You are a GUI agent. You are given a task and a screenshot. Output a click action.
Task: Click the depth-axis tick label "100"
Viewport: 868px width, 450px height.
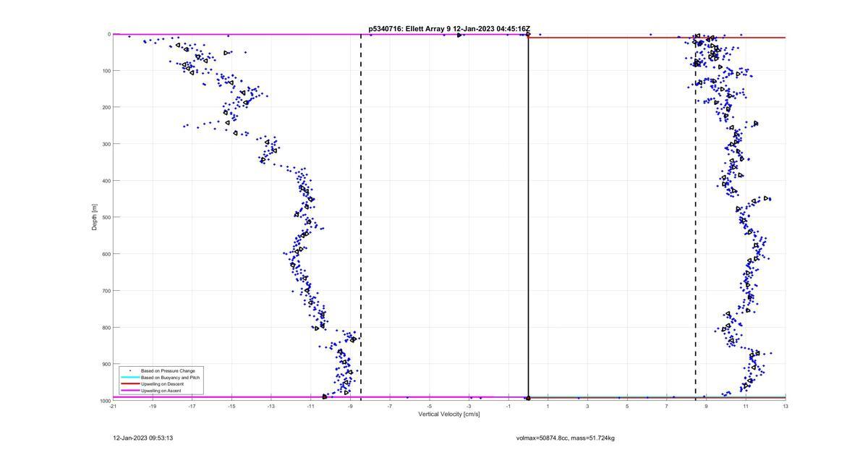[x=106, y=71]
